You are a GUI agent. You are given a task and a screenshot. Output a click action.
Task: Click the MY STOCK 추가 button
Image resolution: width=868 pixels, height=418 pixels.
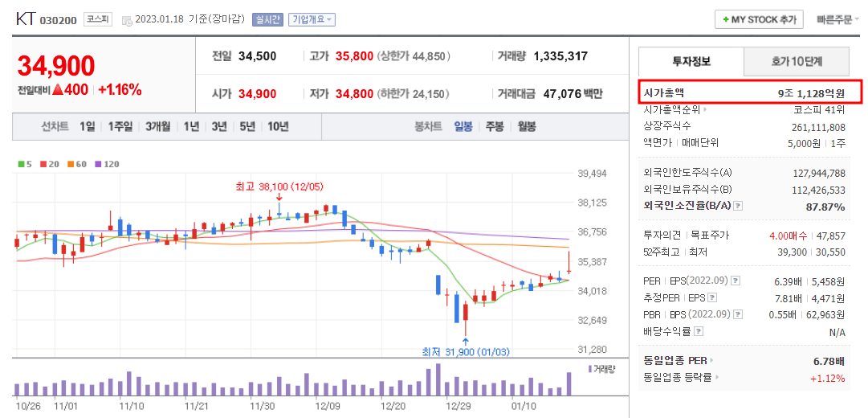(759, 19)
